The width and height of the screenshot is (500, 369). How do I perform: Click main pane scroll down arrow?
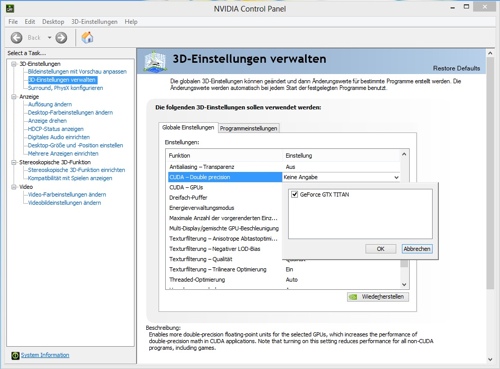490,359
